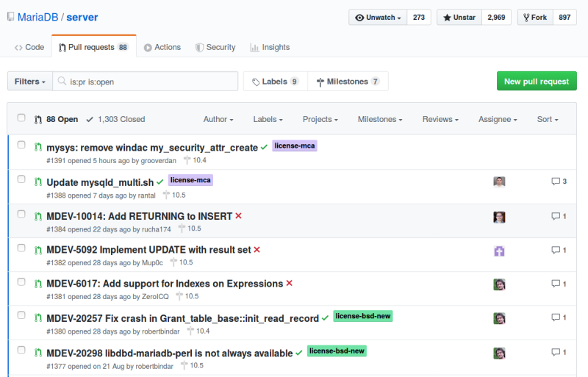Viewport: 588px width, 377px height.
Task: Click the green check status on mysys pull request
Action: 264,147
